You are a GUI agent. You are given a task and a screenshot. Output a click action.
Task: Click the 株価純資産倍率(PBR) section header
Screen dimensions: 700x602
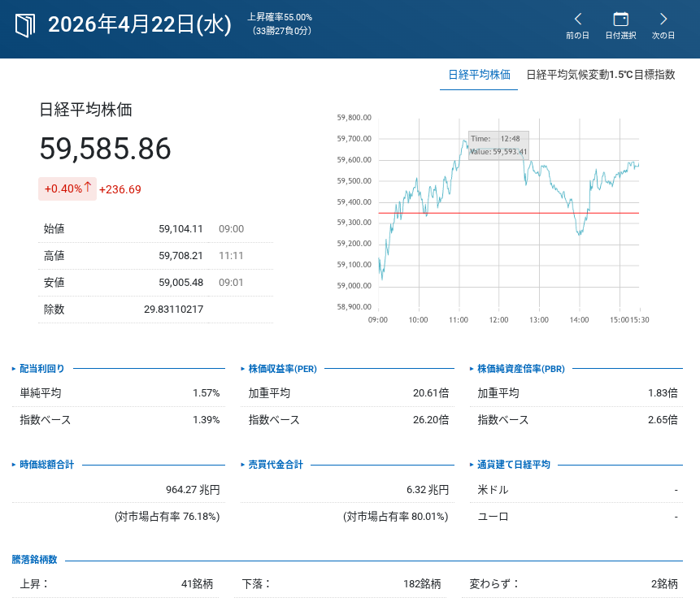tap(520, 369)
